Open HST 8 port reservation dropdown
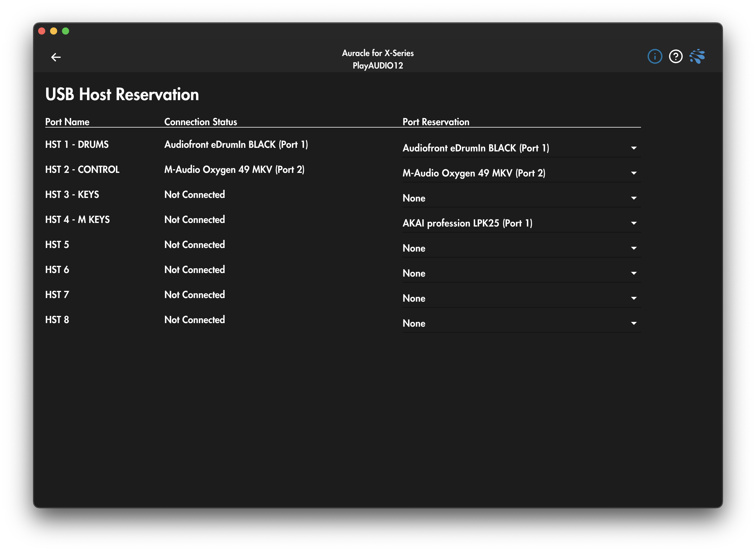Image resolution: width=756 pixels, height=552 pixels. 522,323
